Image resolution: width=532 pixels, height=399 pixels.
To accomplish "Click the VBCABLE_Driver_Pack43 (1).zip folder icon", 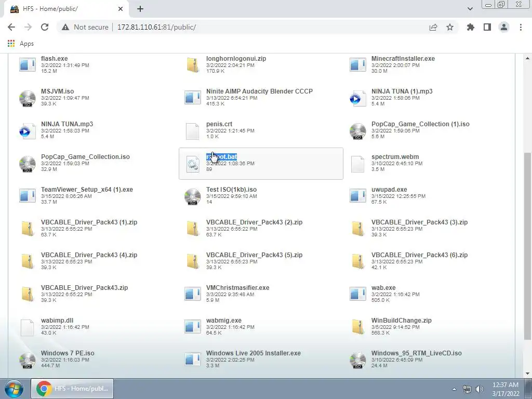I will click(28, 229).
